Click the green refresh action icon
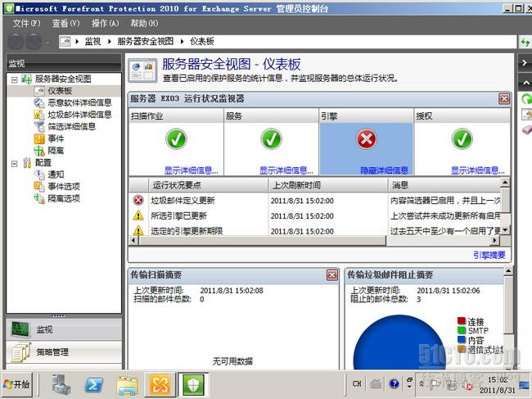The width and height of the screenshot is (532, 399). [x=526, y=99]
